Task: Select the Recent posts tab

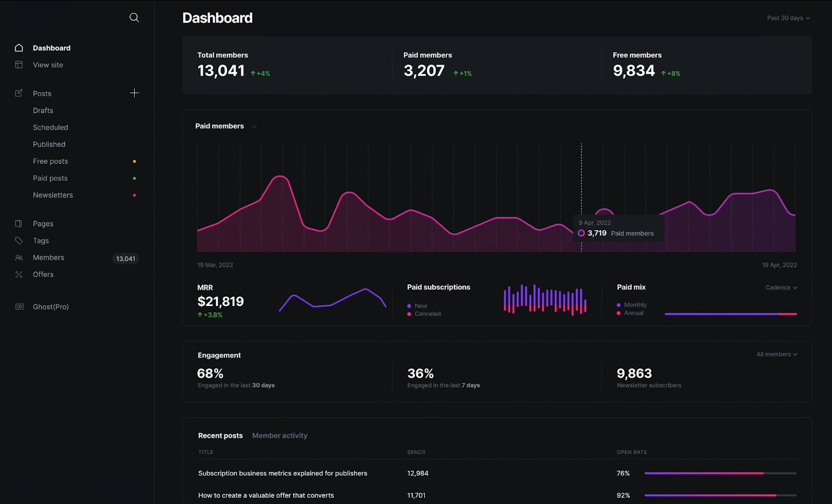Action: [x=220, y=436]
